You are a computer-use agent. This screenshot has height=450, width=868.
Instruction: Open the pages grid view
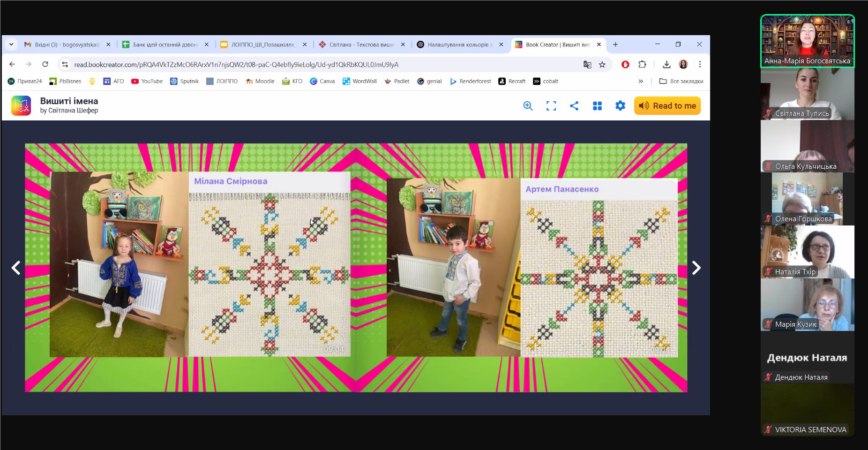pos(597,106)
